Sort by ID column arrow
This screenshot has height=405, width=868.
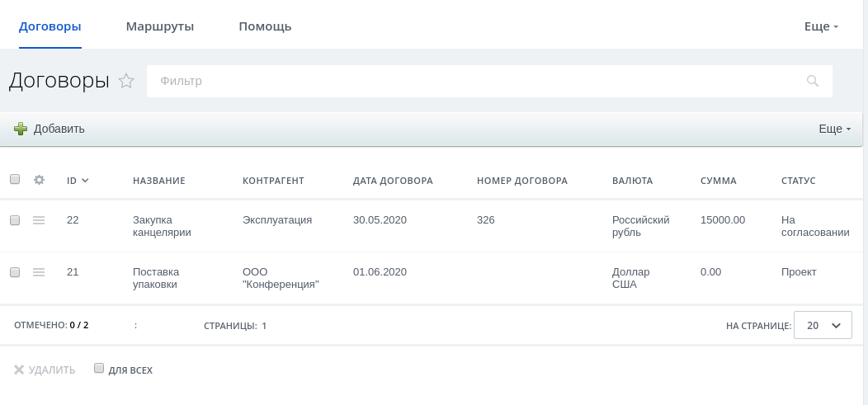[85, 181]
